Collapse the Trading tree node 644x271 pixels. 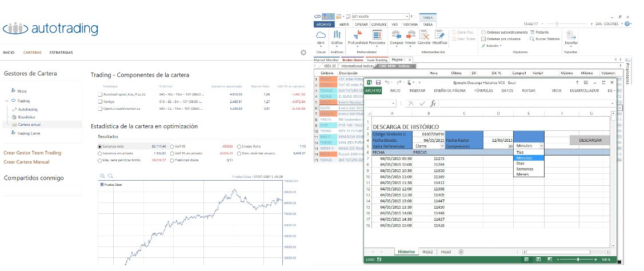click(x=7, y=101)
